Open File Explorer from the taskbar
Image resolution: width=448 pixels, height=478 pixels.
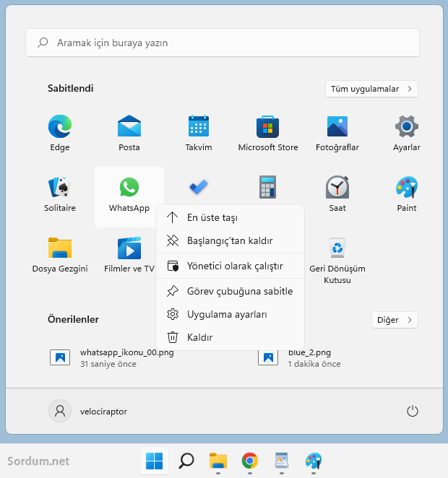click(x=218, y=461)
